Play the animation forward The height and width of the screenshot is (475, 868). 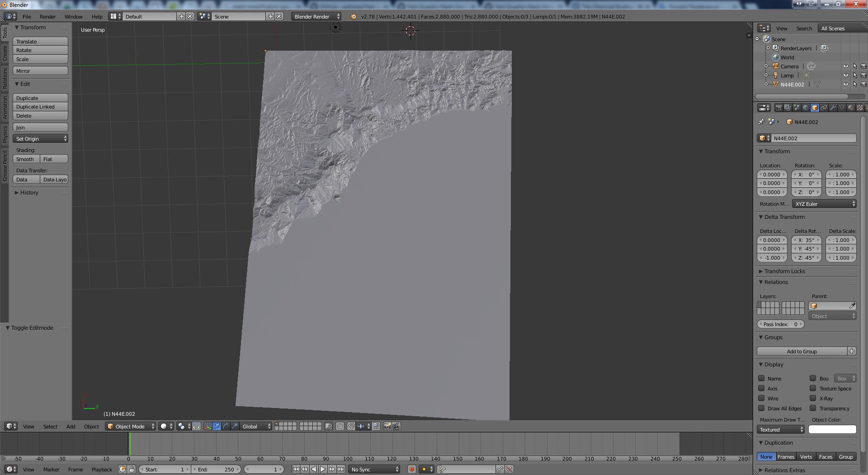coord(323,469)
